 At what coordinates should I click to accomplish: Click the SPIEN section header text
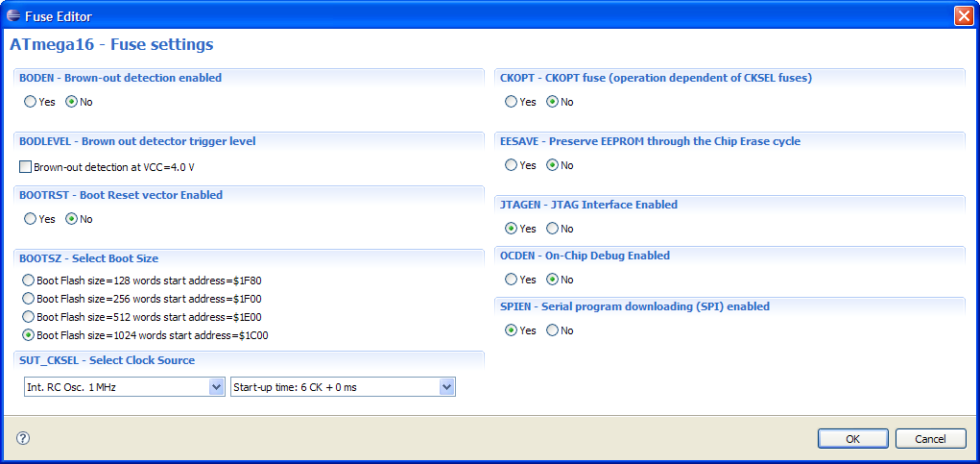(x=635, y=306)
